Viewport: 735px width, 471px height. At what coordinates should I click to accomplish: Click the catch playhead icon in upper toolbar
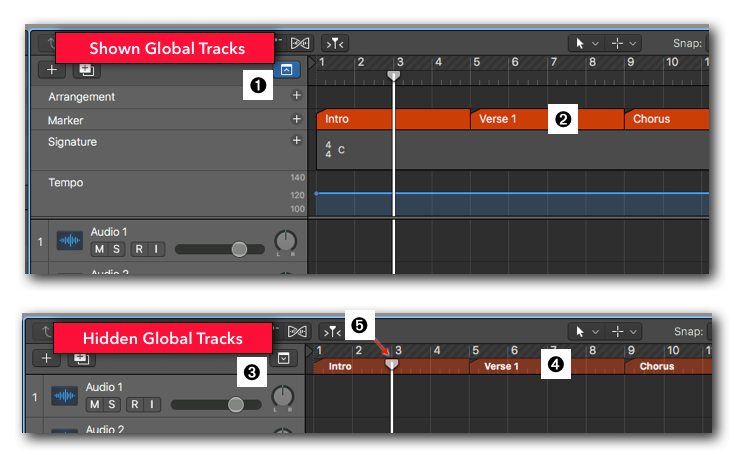tap(334, 43)
